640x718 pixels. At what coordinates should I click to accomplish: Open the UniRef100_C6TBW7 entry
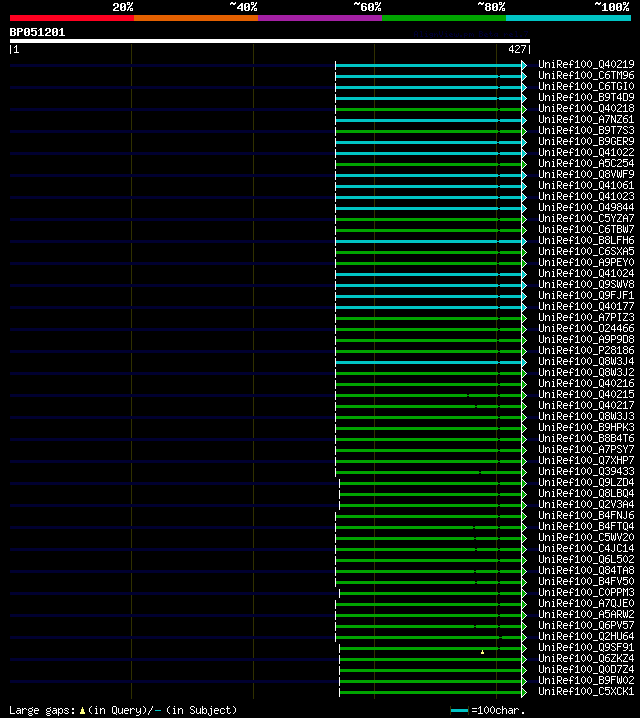pyautogui.click(x=586, y=229)
